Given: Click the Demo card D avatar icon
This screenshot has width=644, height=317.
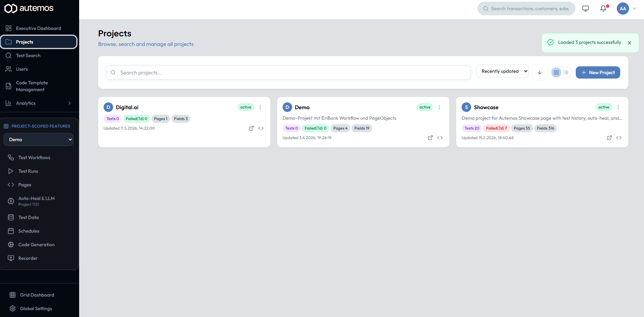Looking at the screenshot, I should click(x=287, y=107).
